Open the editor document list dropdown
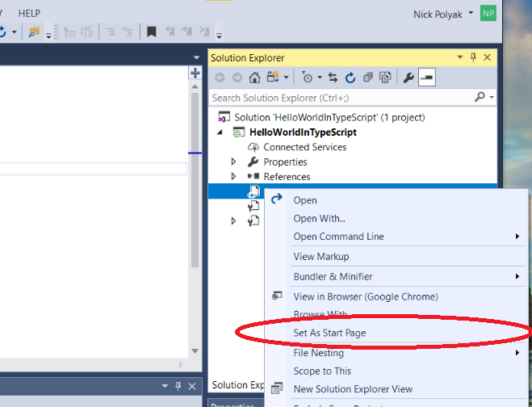Image resolution: width=532 pixels, height=407 pixels. (196, 57)
